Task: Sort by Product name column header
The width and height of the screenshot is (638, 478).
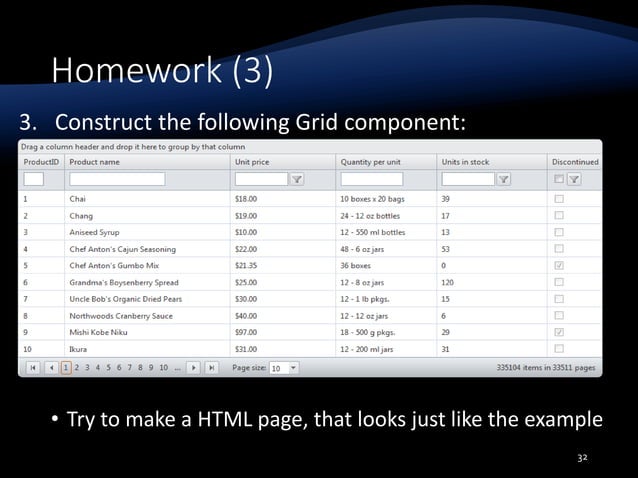Action: (147, 162)
